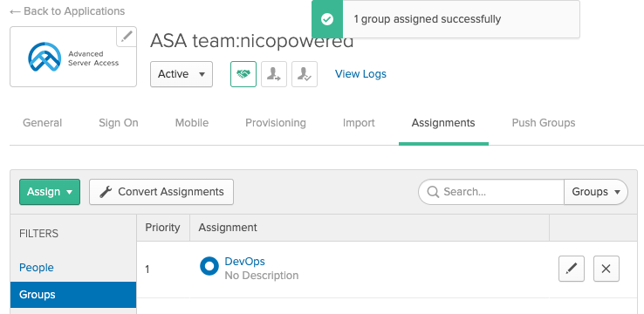This screenshot has width=644, height=314.
Task: Open View Logs link
Action: tap(360, 74)
